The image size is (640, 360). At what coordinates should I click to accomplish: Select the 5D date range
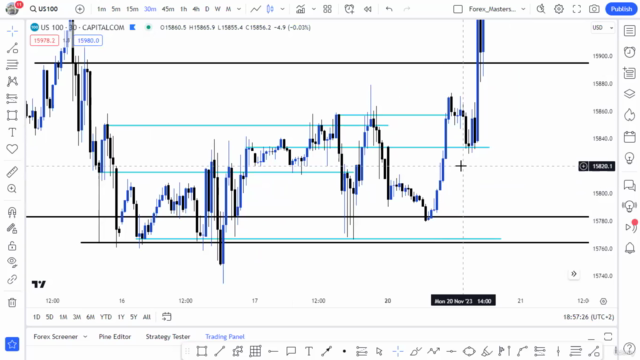pos(49,317)
